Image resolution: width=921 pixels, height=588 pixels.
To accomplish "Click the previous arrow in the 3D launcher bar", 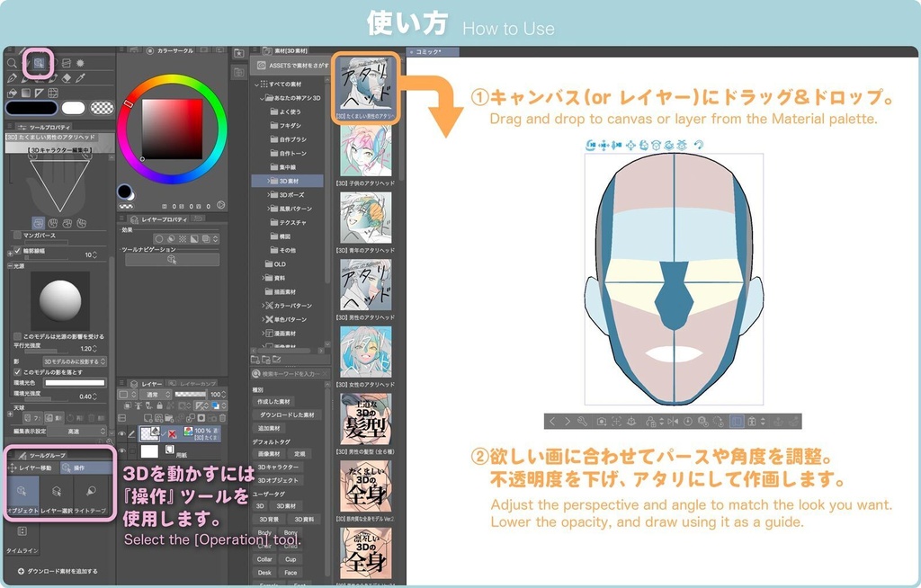I will tap(552, 421).
